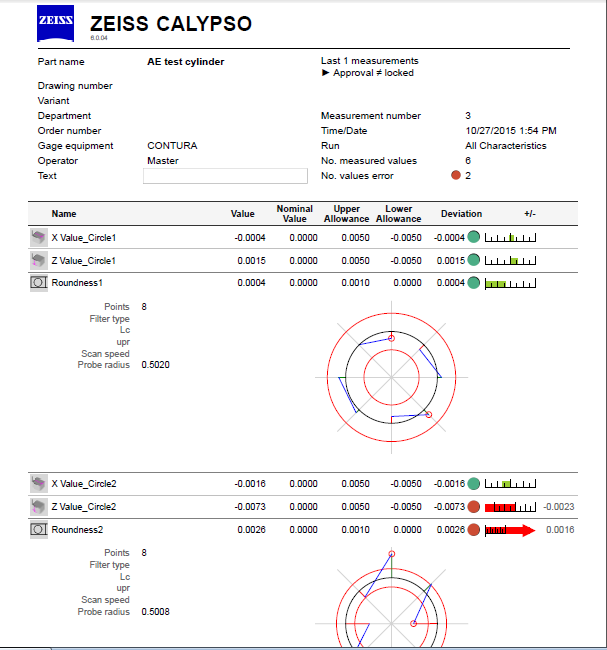The height and width of the screenshot is (650, 607).
Task: Click the red Roundness2 out-of-tolerance arrow bar
Action: [510, 530]
